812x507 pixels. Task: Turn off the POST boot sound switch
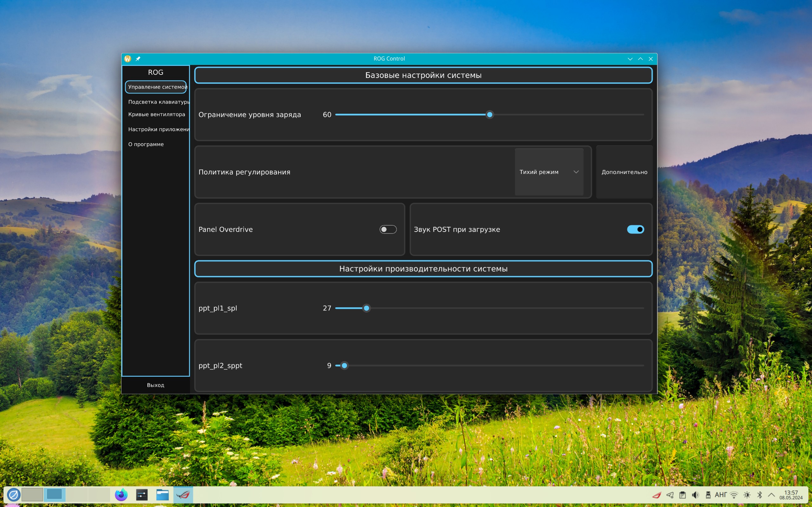635,229
